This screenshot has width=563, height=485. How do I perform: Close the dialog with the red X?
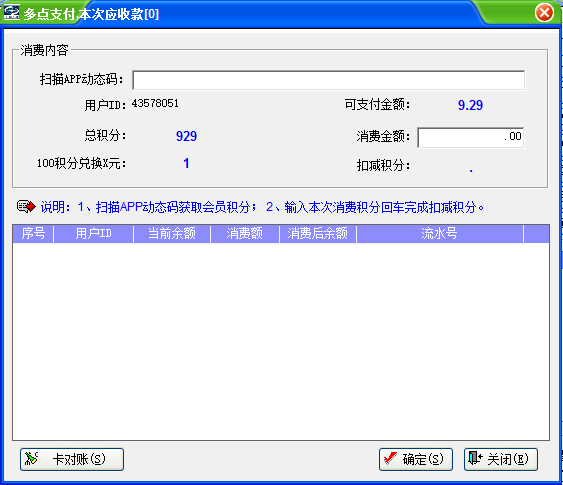(544, 13)
